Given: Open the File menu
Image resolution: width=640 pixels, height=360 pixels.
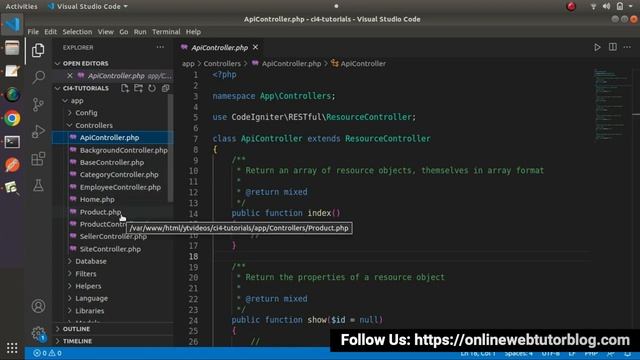Looking at the screenshot, I should click(33, 32).
